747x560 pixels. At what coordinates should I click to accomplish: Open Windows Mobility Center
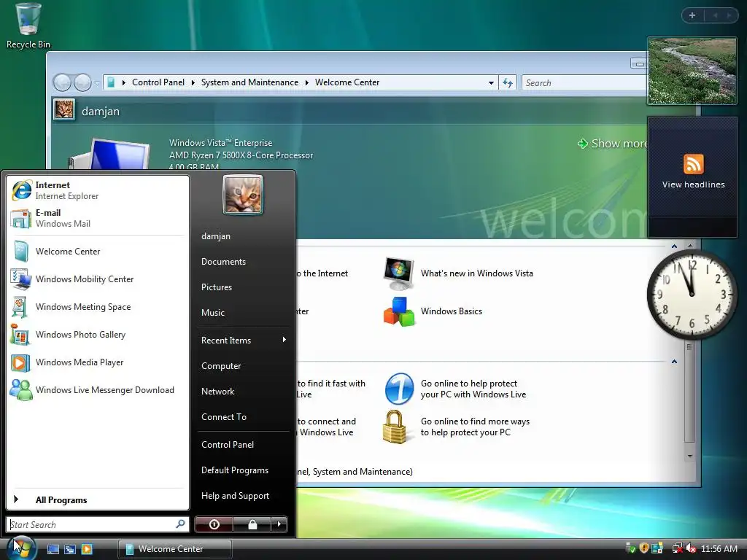pyautogui.click(x=98, y=279)
